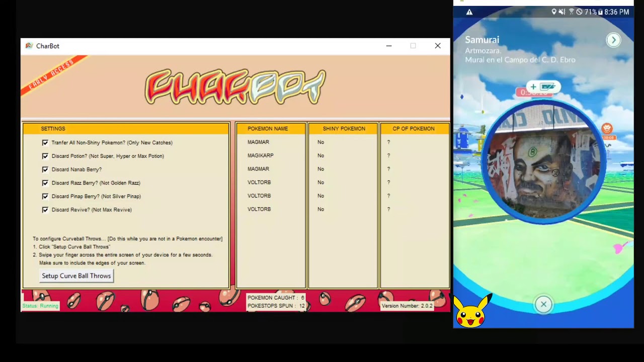644x362 pixels.
Task: Open gym details arrow next to Samurai
Action: tap(613, 40)
